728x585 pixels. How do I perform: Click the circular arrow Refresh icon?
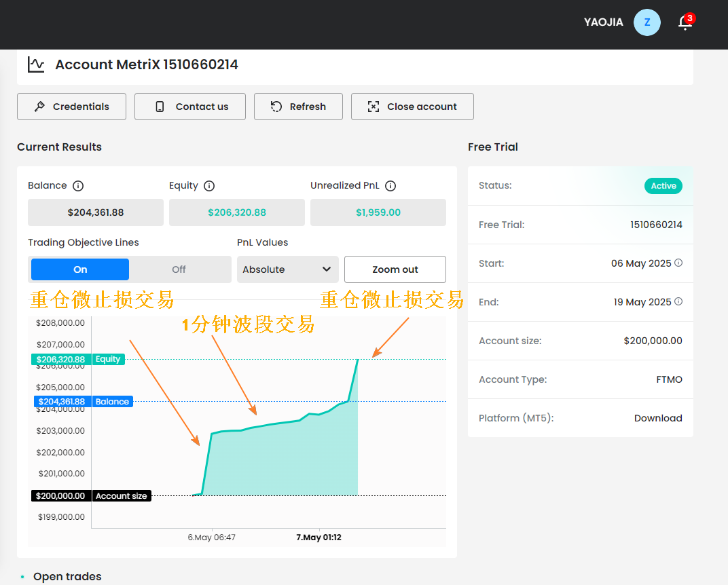276,107
